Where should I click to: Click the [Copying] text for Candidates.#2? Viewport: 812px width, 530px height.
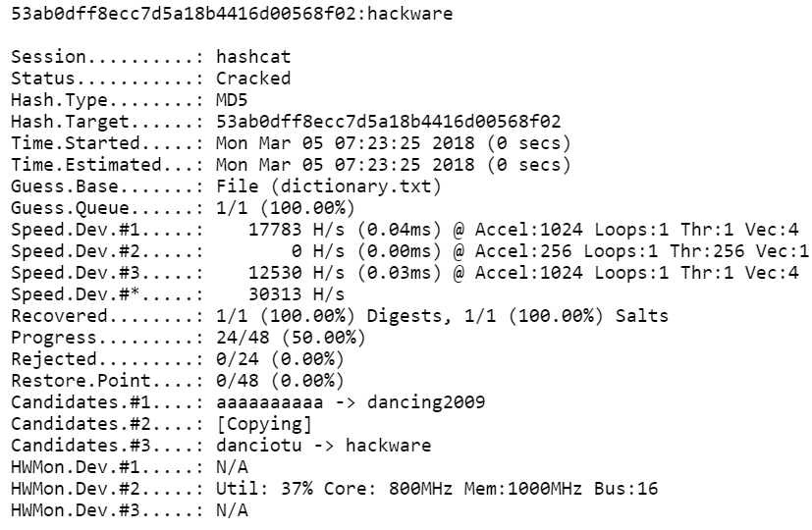(x=262, y=424)
